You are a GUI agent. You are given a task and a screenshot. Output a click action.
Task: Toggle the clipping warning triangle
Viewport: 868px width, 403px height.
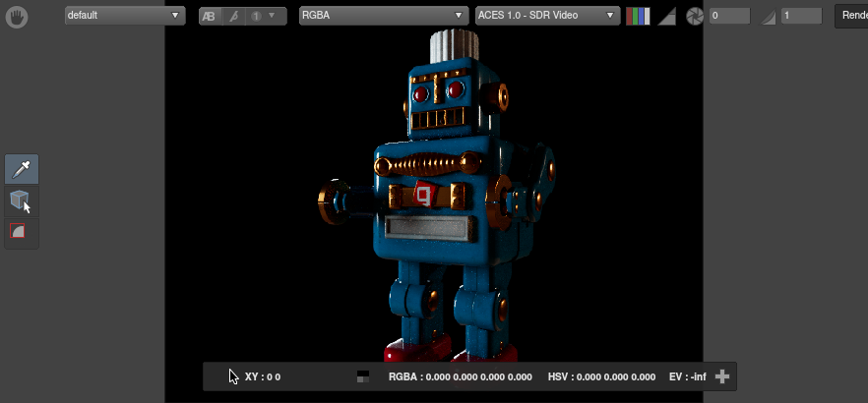coord(666,17)
